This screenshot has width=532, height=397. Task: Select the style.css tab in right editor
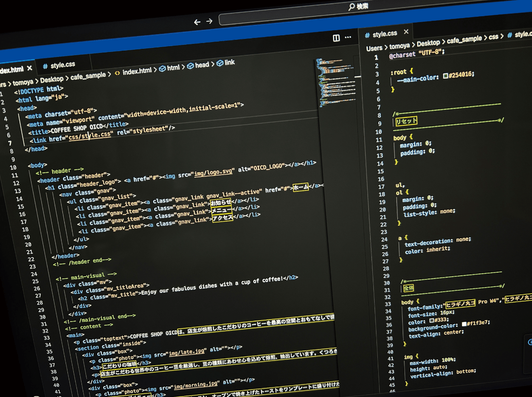click(384, 34)
